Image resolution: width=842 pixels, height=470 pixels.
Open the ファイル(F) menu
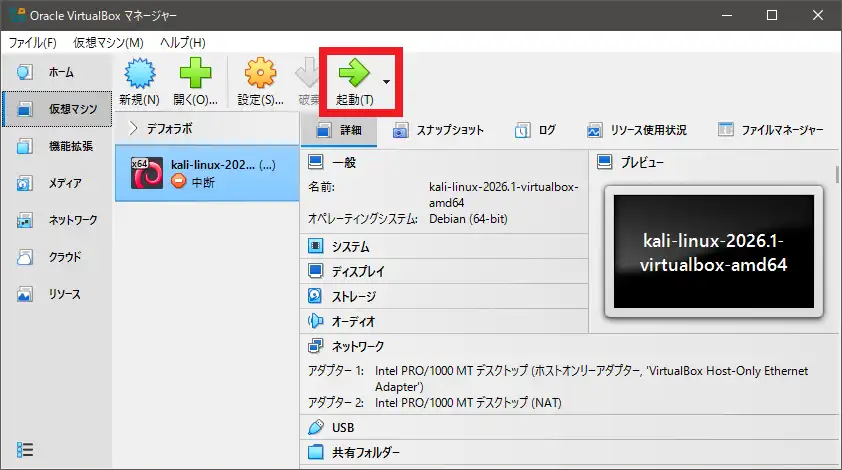click(x=32, y=42)
